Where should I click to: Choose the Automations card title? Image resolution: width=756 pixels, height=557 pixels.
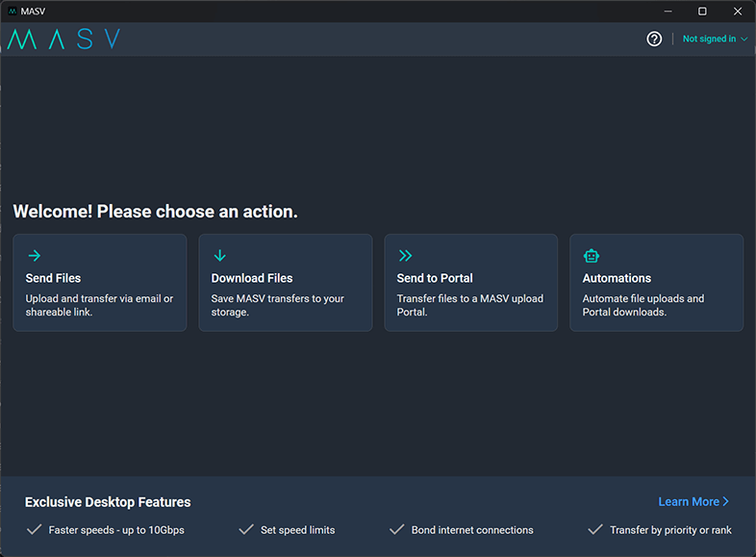tap(617, 278)
